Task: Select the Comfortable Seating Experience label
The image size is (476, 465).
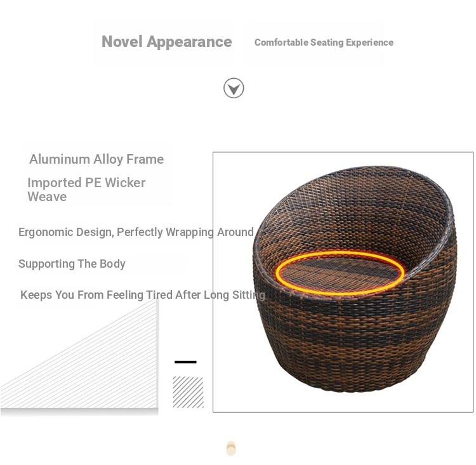Action: click(324, 43)
